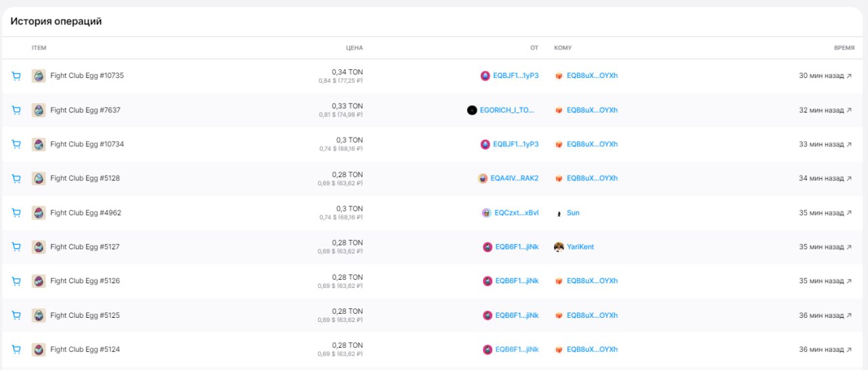Click the ВРЕМЯ column header
Screen dimensions: 868x370
coord(844,48)
